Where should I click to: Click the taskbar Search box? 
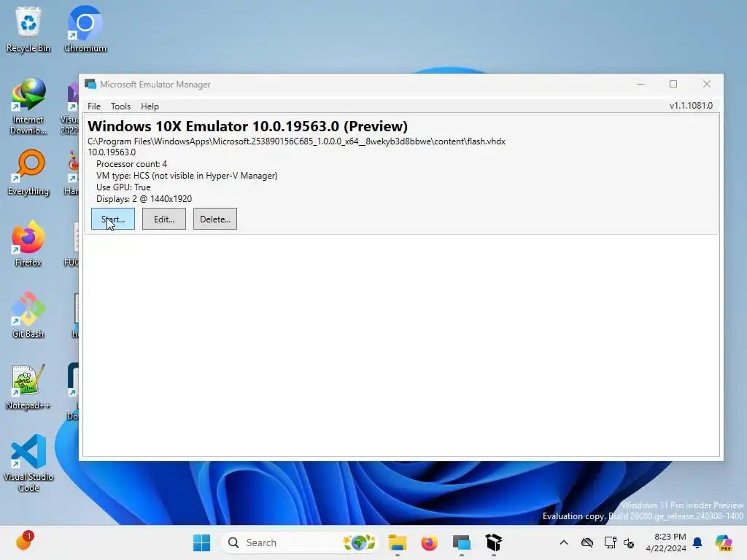pyautogui.click(x=300, y=542)
